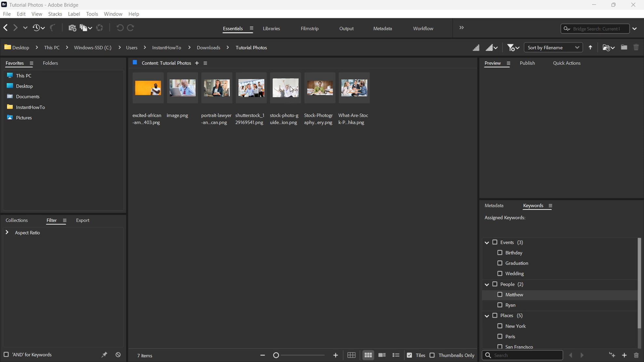Image resolution: width=644 pixels, height=362 pixels.
Task: Switch to details view icon
Action: 382,355
